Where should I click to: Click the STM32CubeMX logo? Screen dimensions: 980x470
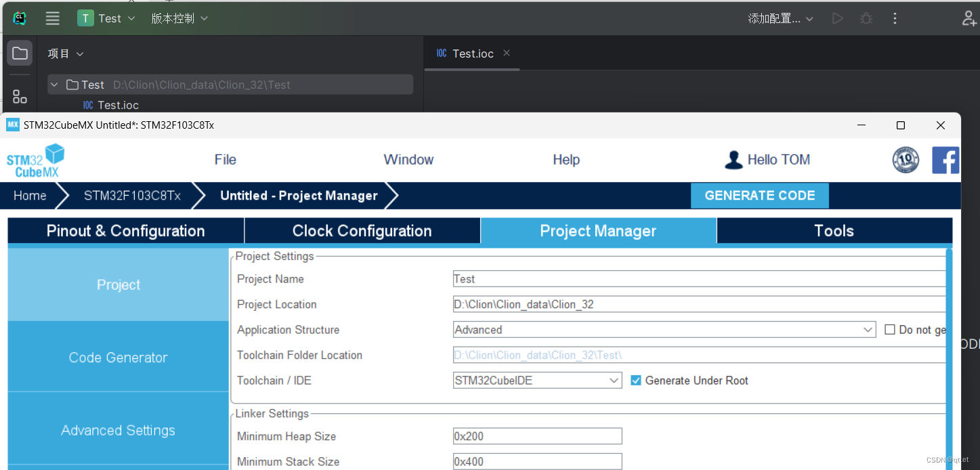[x=36, y=161]
